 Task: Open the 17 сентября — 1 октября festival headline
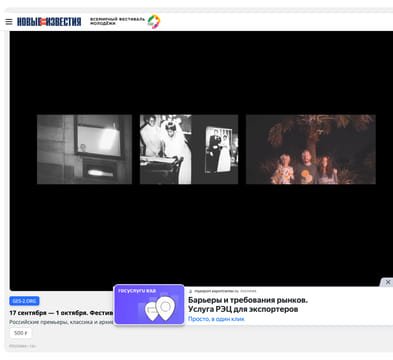click(x=61, y=313)
